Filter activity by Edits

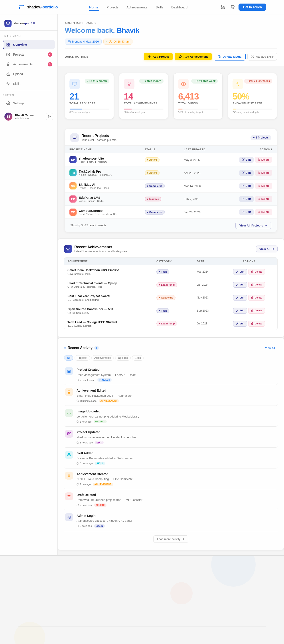[138, 358]
